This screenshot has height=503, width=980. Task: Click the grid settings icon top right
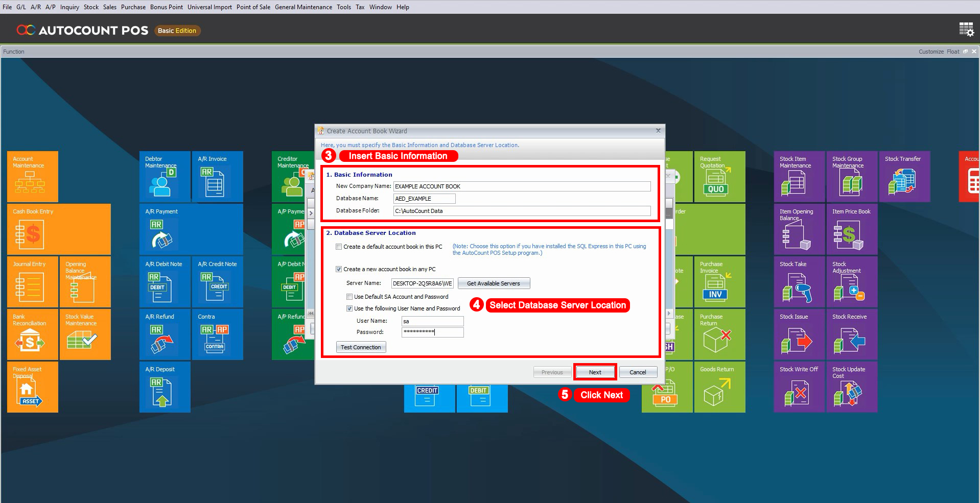click(x=966, y=30)
